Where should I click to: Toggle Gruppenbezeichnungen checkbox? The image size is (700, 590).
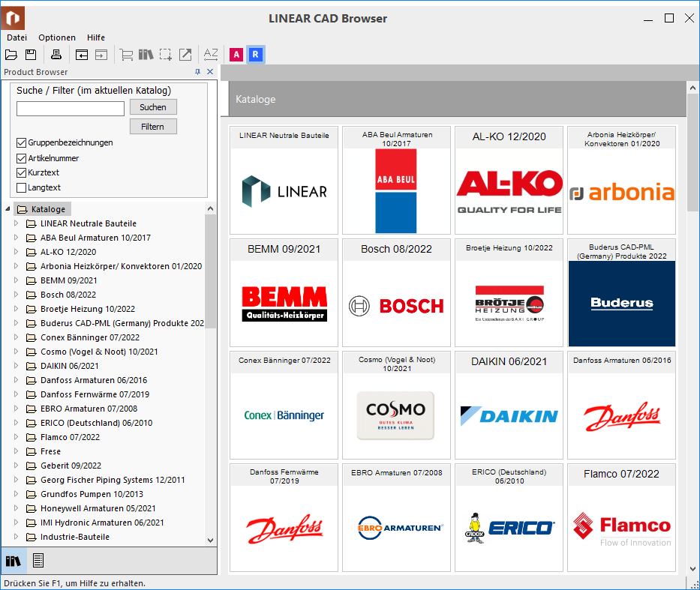point(21,142)
